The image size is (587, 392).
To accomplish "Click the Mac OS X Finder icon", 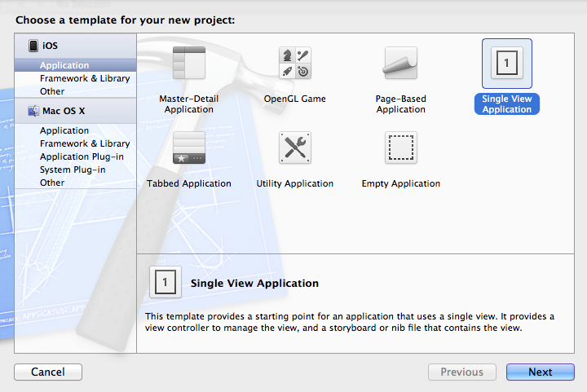I will (33, 111).
